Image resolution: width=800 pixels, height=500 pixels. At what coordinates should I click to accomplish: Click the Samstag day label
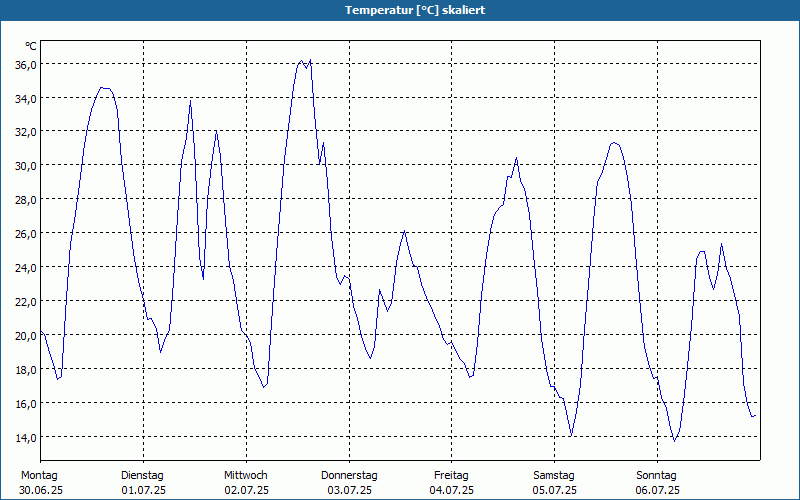point(554,476)
